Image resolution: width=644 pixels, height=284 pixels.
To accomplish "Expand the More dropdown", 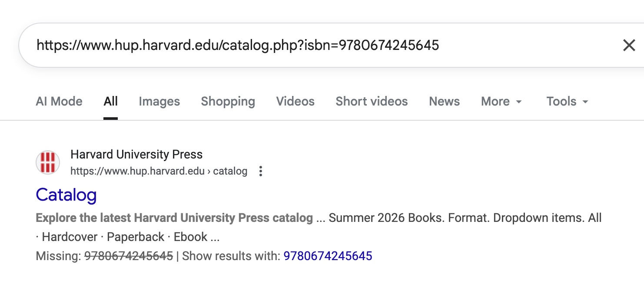I will pyautogui.click(x=501, y=102).
